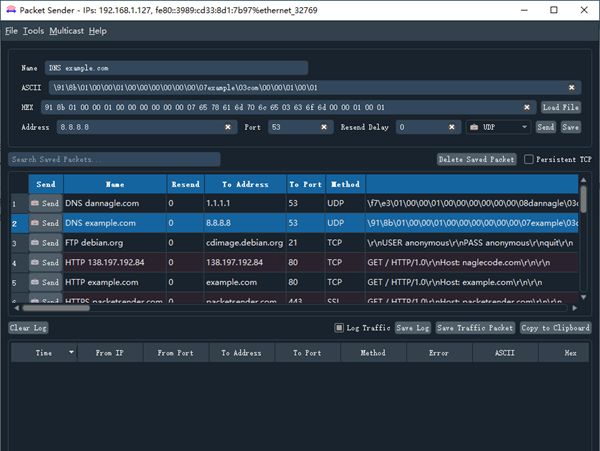
Task: Open the UDP protocol dropdown
Action: (x=498, y=127)
